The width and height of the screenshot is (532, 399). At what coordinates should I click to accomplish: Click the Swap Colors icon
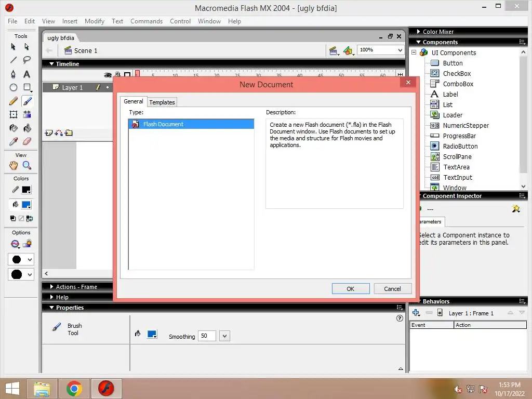pos(30,219)
